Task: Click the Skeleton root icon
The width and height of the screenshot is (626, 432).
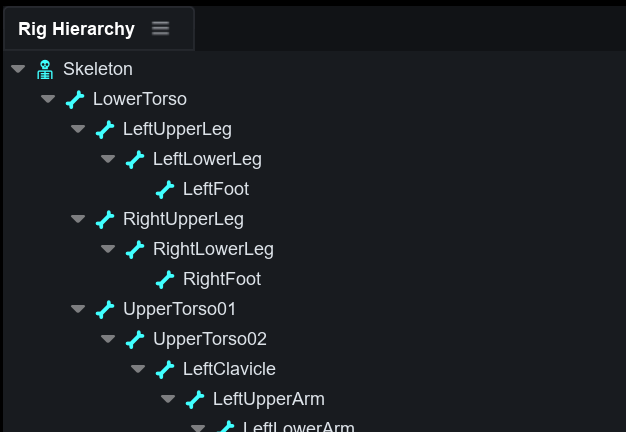Action: 45,69
